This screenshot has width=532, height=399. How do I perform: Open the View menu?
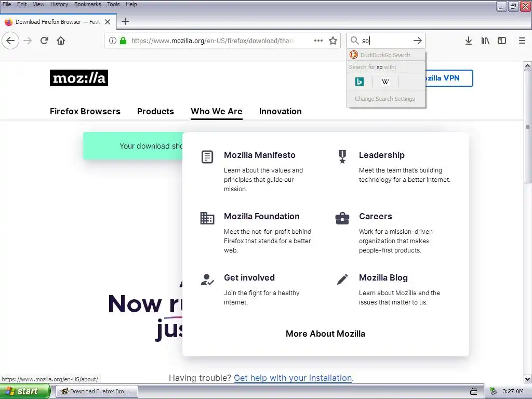pyautogui.click(x=38, y=4)
